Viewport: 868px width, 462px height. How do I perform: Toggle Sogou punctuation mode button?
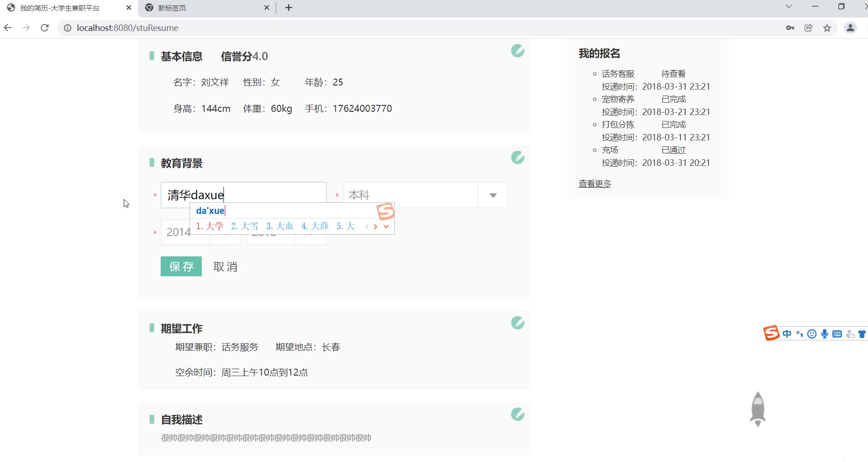point(800,334)
